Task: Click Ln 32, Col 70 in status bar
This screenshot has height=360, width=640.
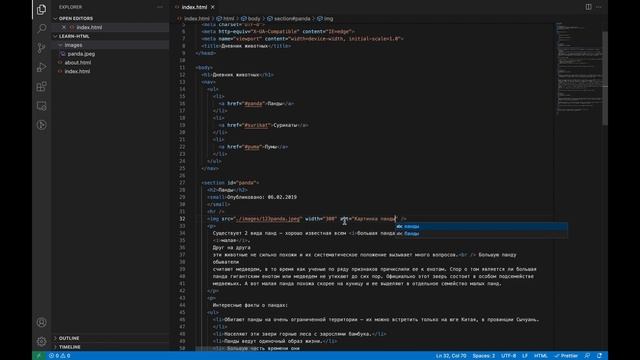Action: coord(451,356)
